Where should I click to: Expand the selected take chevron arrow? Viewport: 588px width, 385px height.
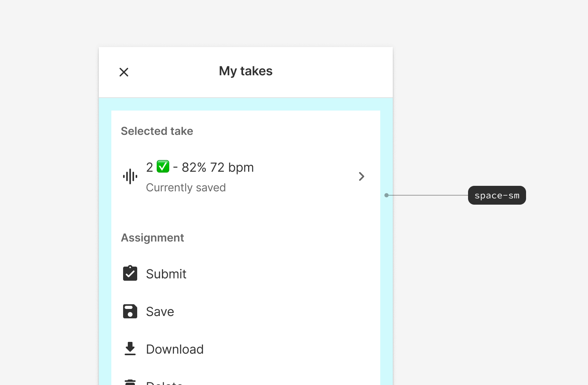pos(361,177)
